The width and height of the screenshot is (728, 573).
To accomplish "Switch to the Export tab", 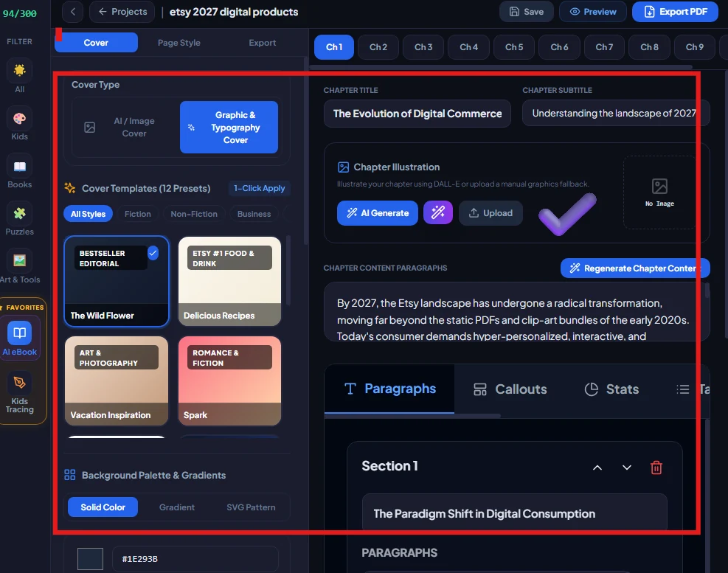I will click(263, 42).
